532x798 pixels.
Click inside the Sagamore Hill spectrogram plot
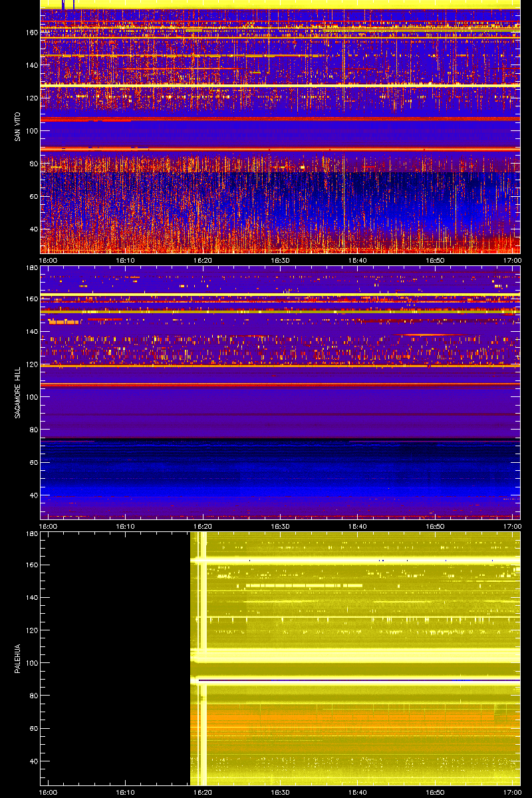click(280, 392)
